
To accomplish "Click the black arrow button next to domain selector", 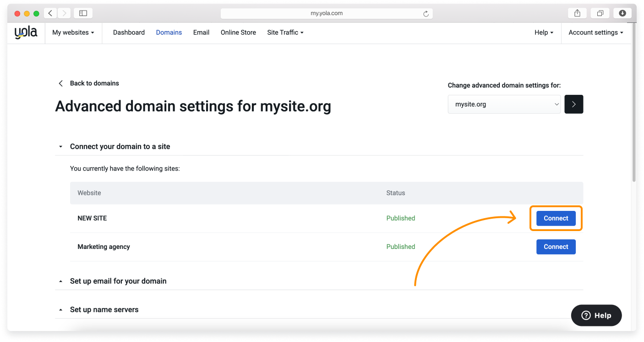I will pyautogui.click(x=573, y=104).
